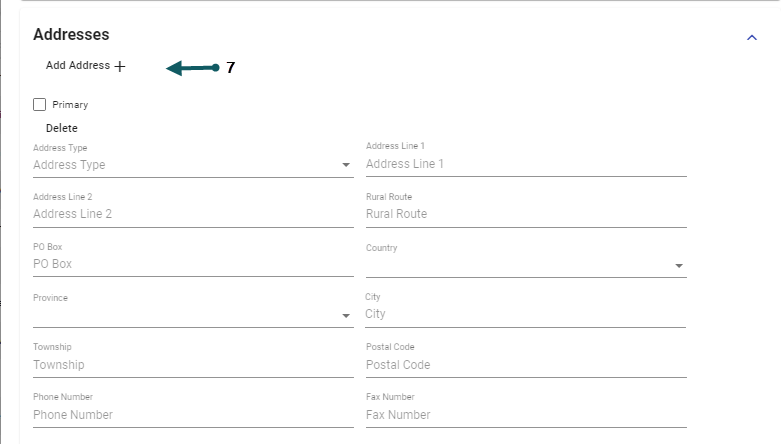Open the Province dropdown arrow
The height and width of the screenshot is (444, 781).
pos(346,315)
